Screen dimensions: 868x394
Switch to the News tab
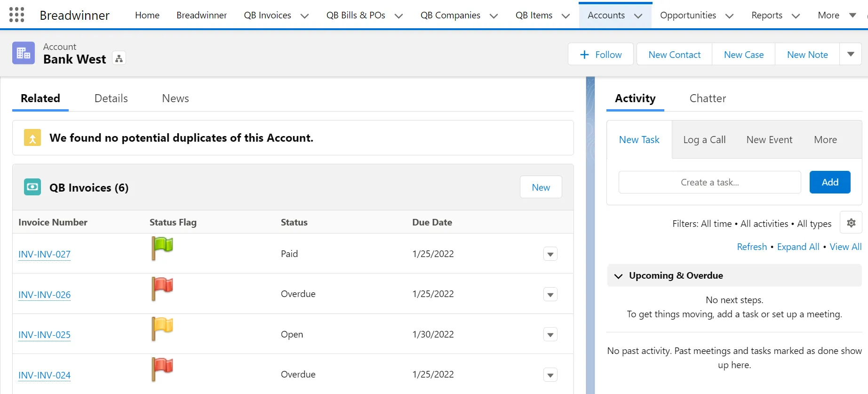[175, 98]
